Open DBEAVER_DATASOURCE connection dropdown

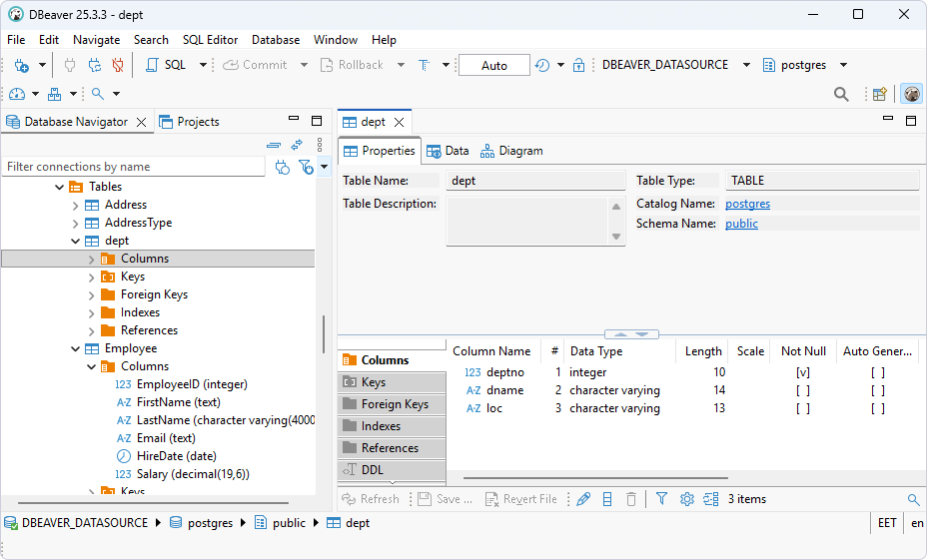point(746,65)
